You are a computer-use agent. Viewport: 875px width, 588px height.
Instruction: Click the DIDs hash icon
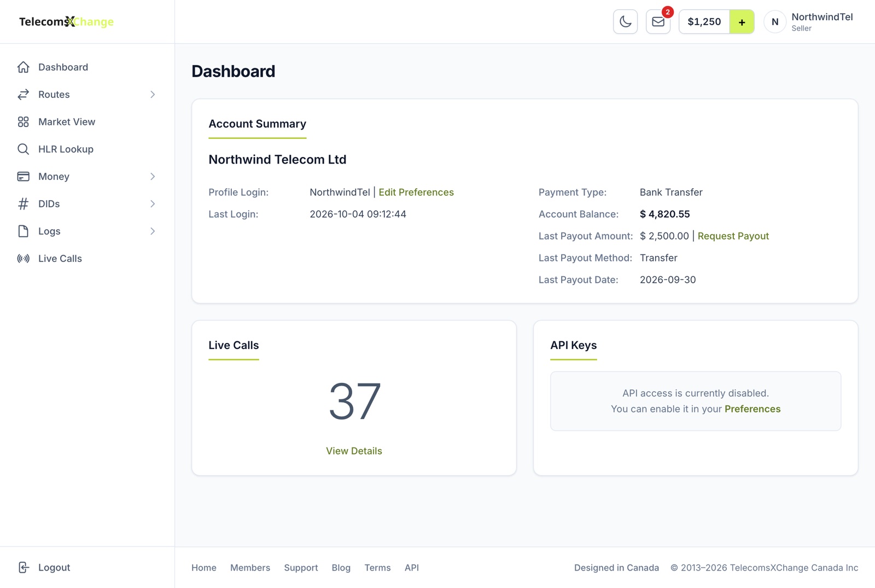click(x=23, y=204)
